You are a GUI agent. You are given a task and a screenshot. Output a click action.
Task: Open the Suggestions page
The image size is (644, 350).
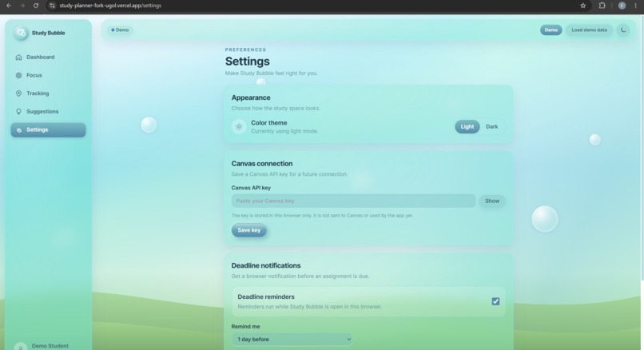[x=48, y=111]
